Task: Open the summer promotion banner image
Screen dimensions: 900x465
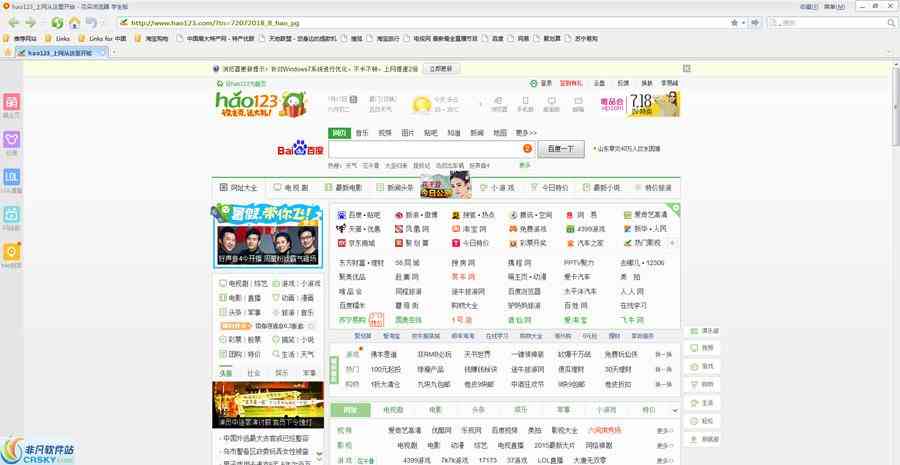Action: [267, 235]
